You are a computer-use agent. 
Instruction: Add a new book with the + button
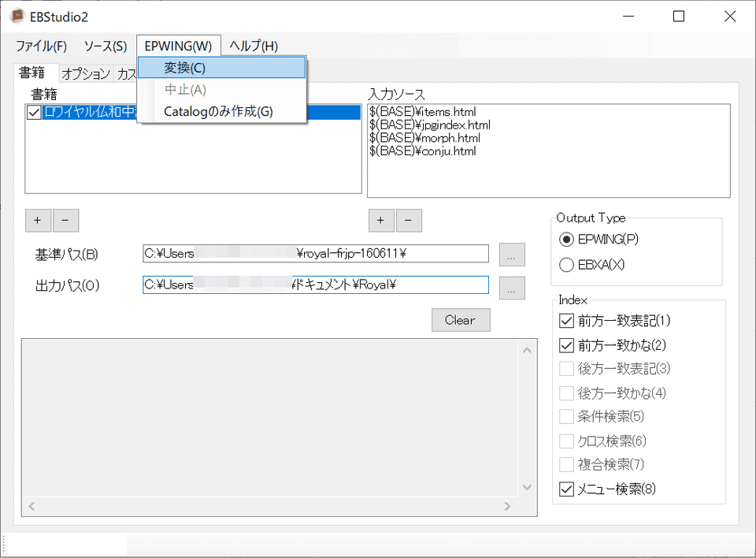(x=38, y=221)
